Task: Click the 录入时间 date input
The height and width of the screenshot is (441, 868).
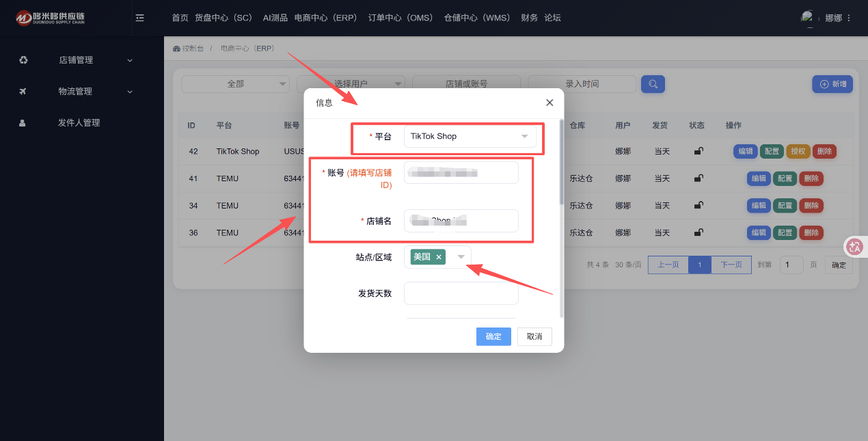Action: click(x=582, y=83)
